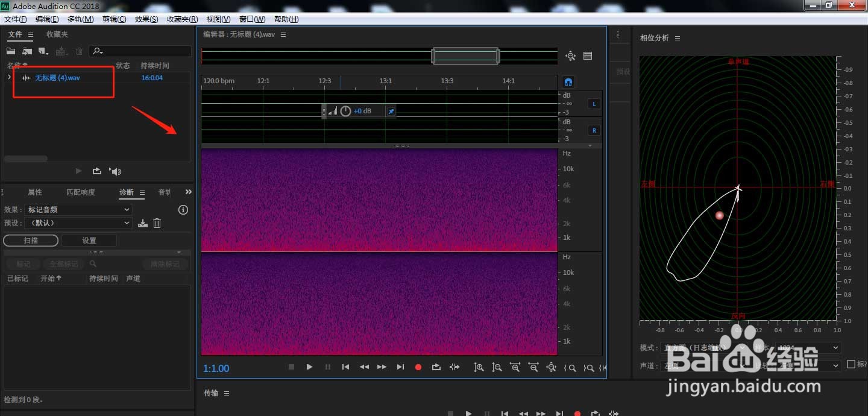
Task: Toggle the right channel R button
Action: tap(594, 130)
